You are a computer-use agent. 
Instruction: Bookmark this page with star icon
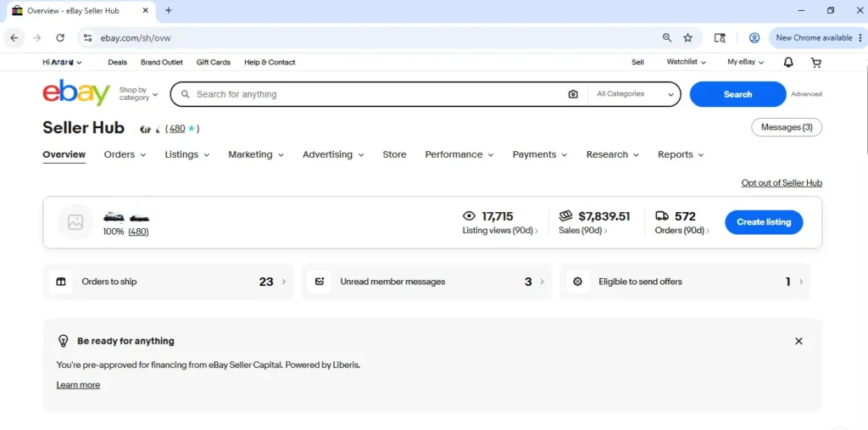(x=687, y=37)
